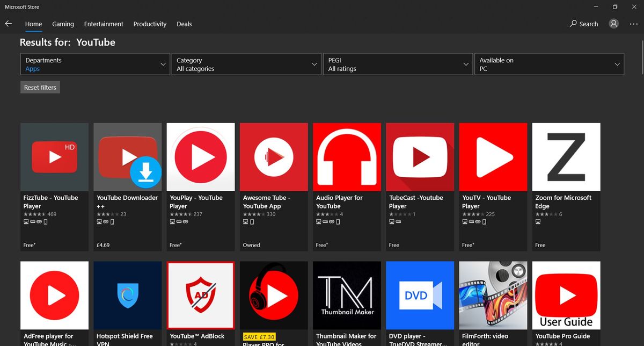Open the Awesome Tube - YouTube App icon
The image size is (644, 346).
pos(274,157)
